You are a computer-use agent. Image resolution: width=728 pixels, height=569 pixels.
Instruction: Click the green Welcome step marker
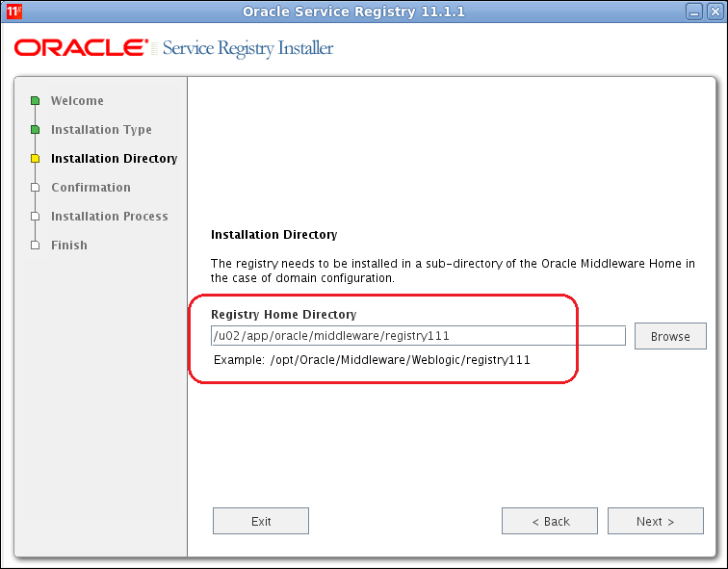pyautogui.click(x=36, y=101)
